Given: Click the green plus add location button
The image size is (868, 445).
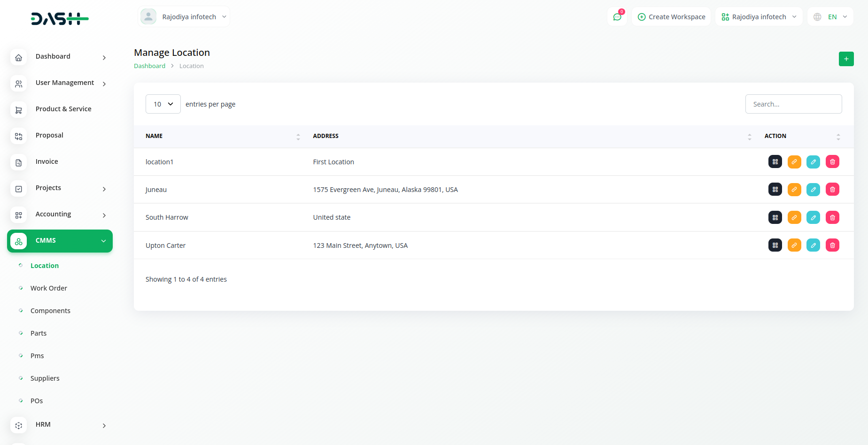Looking at the screenshot, I should point(846,59).
